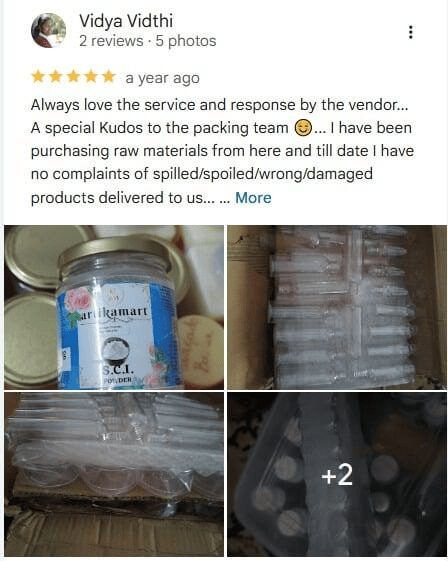Open the reviewer name Vidya Vidthi
Image resolution: width=448 pixels, height=561 pixels.
point(126,21)
